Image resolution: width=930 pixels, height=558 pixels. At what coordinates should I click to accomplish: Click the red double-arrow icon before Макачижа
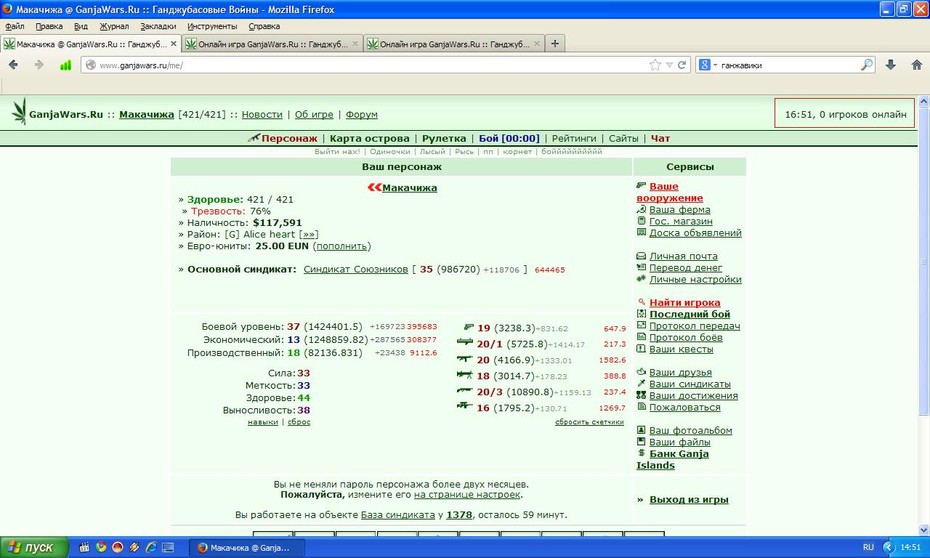pos(374,187)
